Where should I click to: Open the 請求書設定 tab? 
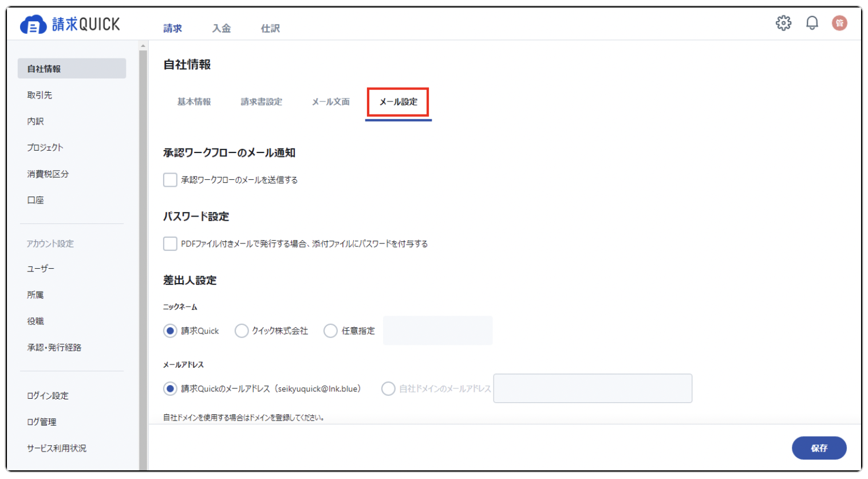click(x=262, y=101)
